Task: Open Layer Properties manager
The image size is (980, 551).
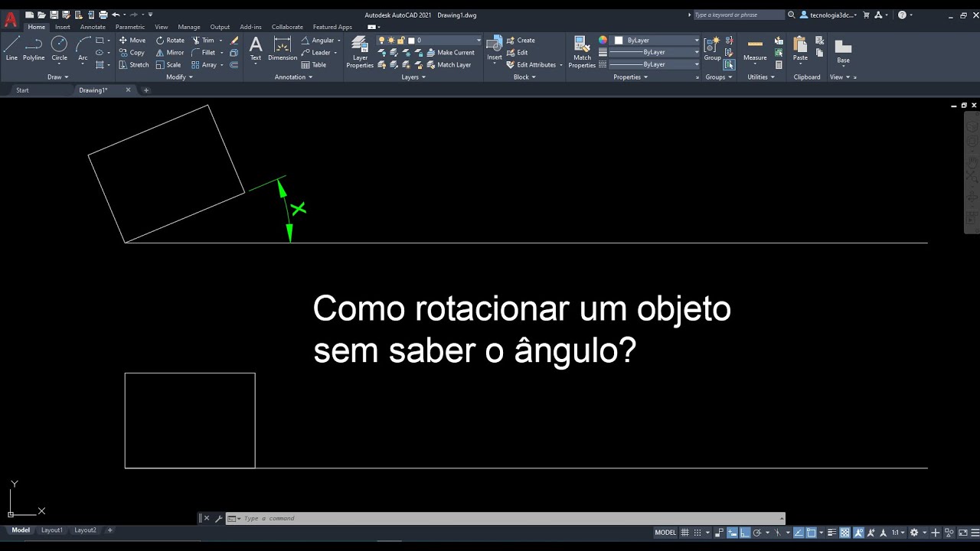Action: [x=360, y=52]
